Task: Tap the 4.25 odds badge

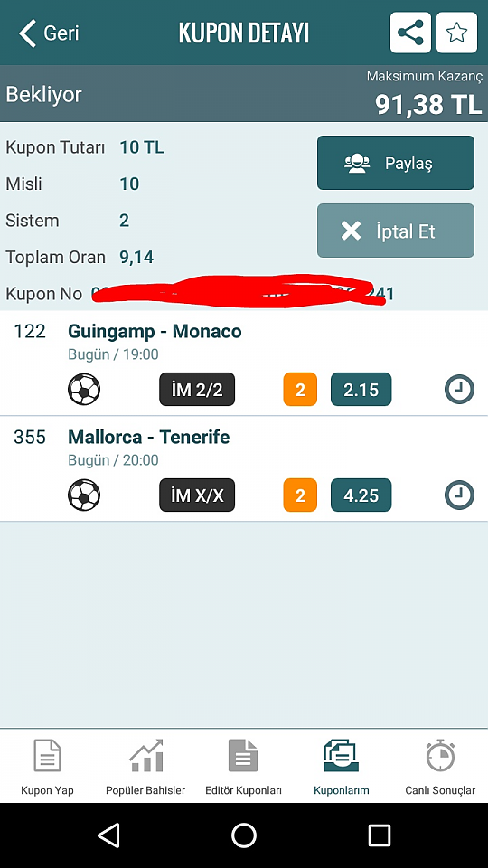Action: tap(361, 495)
